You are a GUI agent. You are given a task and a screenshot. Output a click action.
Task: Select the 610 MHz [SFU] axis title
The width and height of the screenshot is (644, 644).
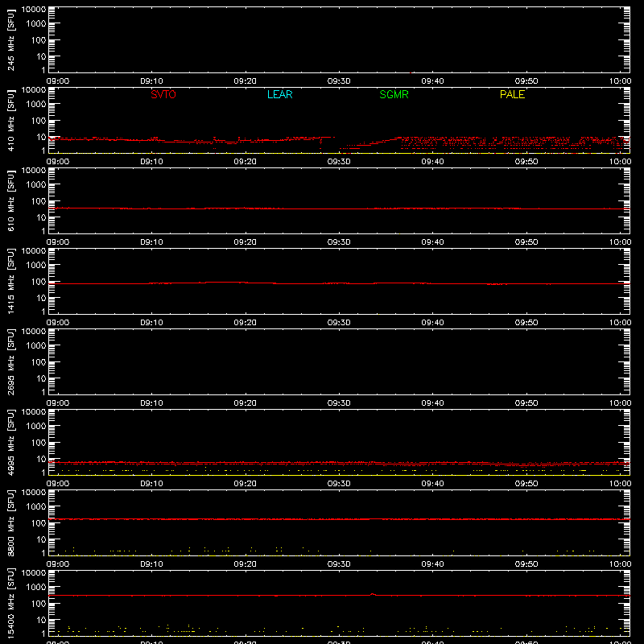[10, 200]
